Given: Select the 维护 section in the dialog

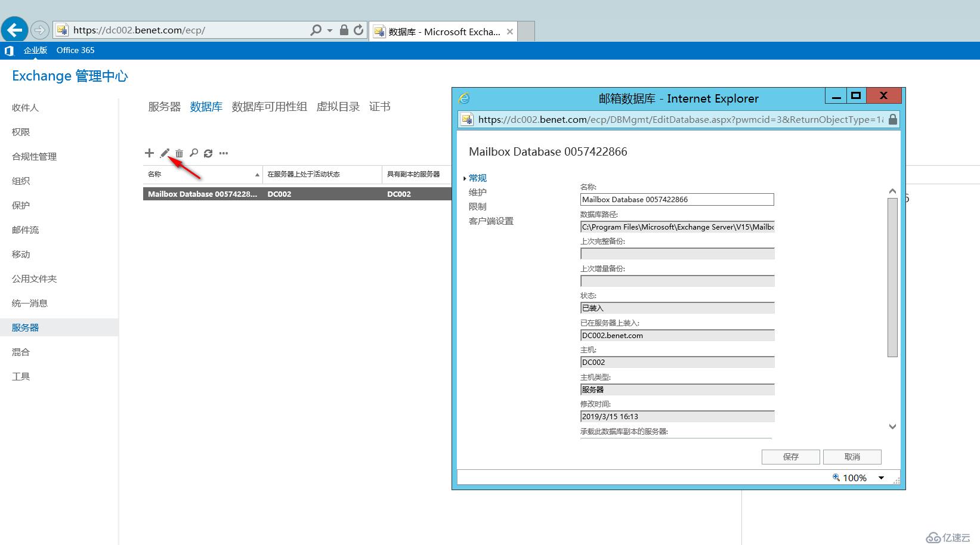Looking at the screenshot, I should pyautogui.click(x=478, y=192).
